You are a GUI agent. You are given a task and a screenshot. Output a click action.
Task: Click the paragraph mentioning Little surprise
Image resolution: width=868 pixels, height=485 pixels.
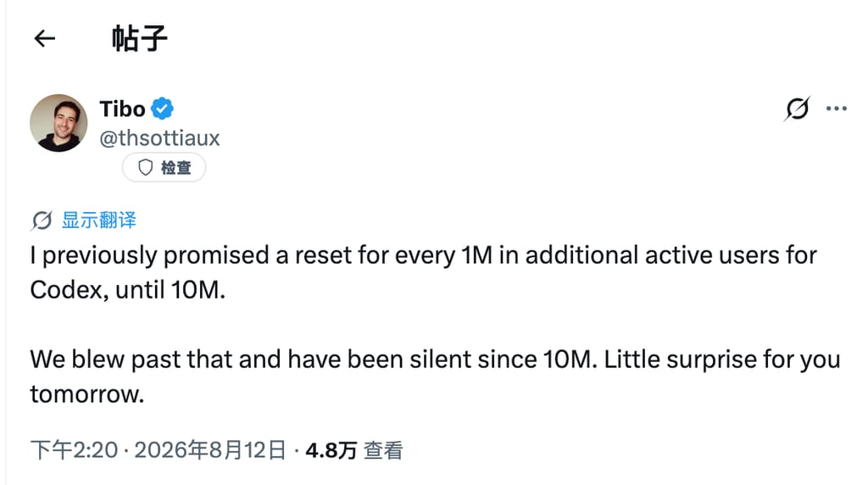(x=435, y=376)
